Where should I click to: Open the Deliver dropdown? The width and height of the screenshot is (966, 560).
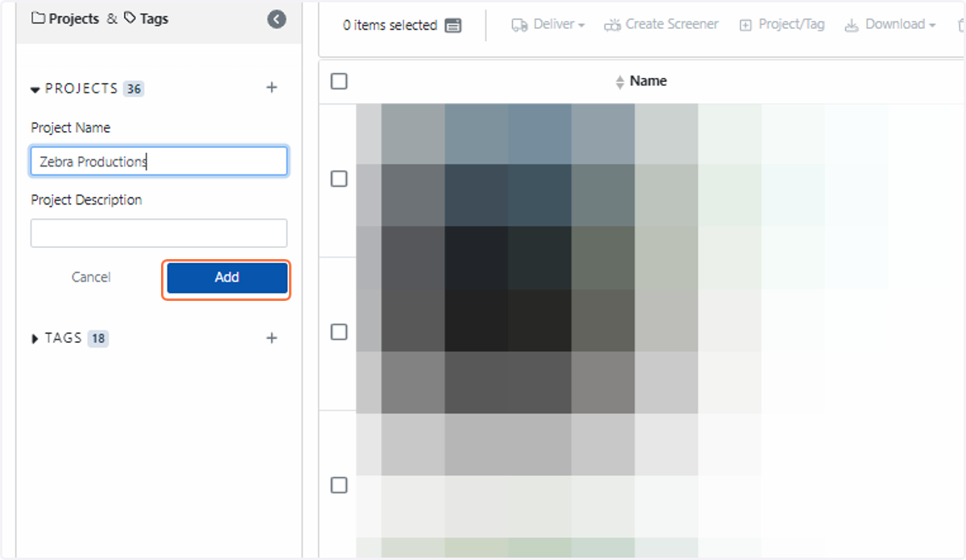coord(548,25)
